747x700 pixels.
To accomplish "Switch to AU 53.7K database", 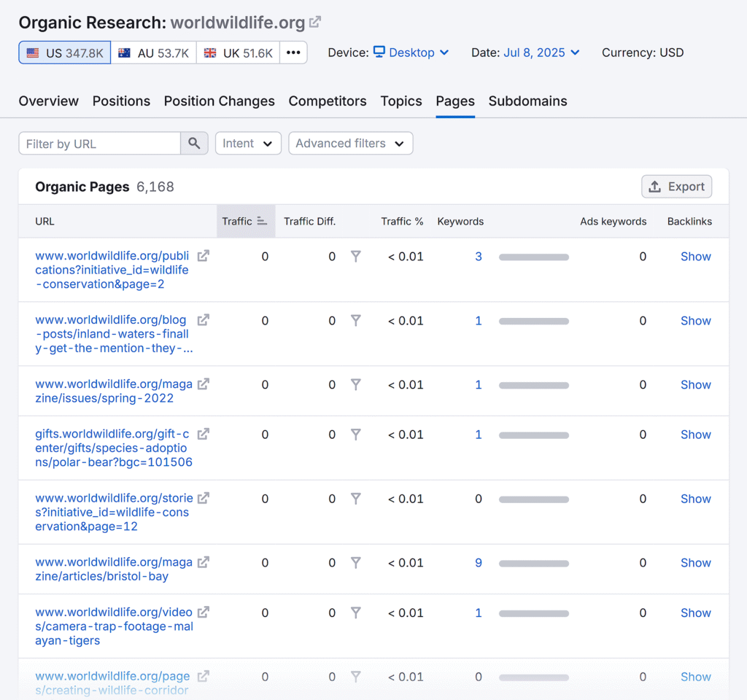I will [153, 52].
